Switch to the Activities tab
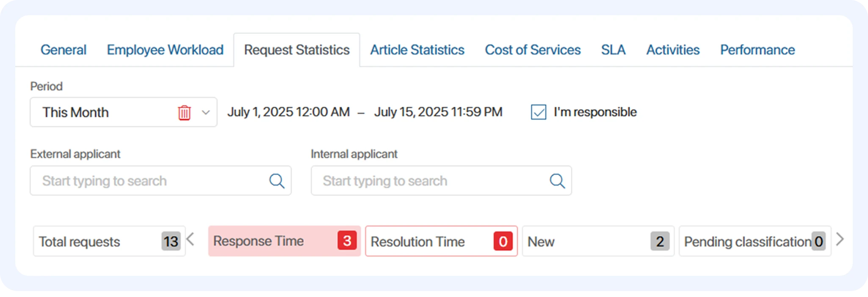 672,50
